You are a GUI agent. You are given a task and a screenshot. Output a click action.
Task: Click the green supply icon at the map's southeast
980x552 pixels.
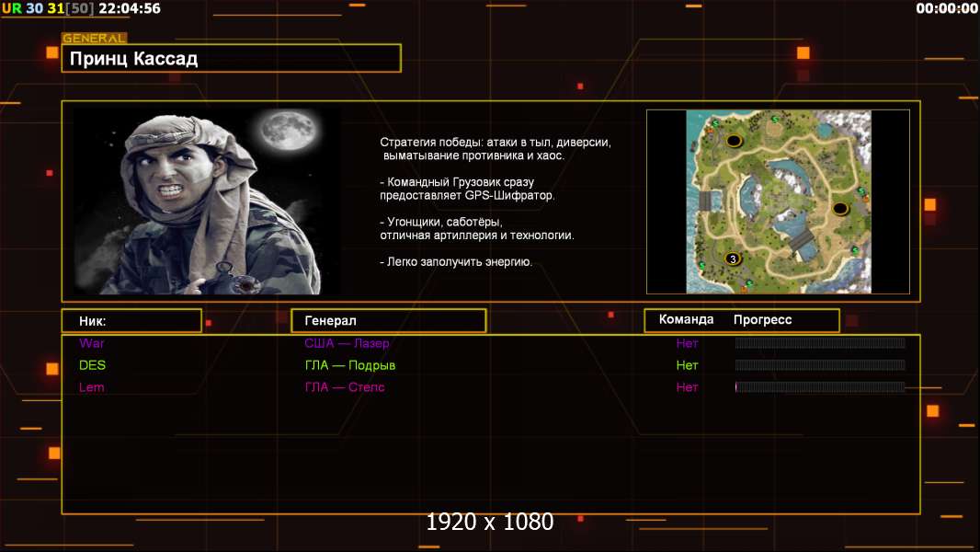855,250
